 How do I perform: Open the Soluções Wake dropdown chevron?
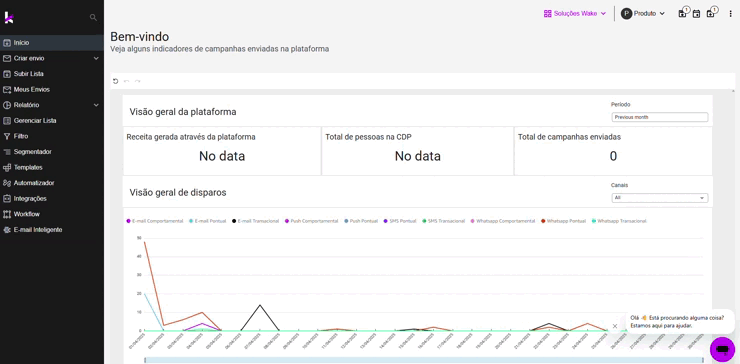click(x=603, y=14)
